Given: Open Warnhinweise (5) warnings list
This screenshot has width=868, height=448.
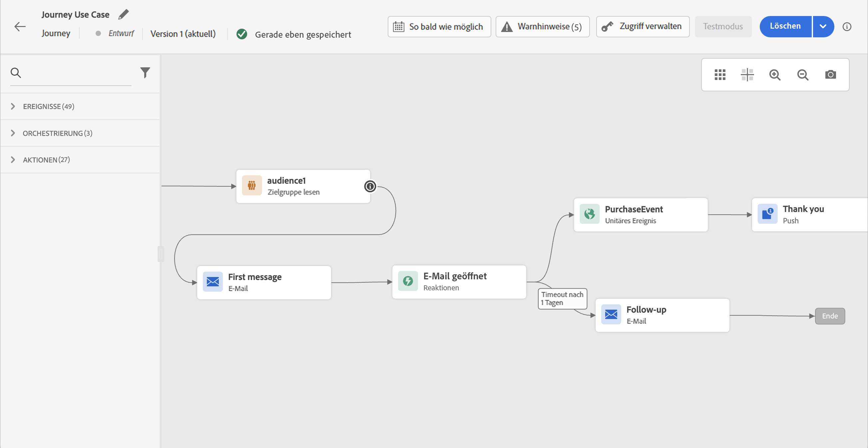Looking at the screenshot, I should [542, 27].
